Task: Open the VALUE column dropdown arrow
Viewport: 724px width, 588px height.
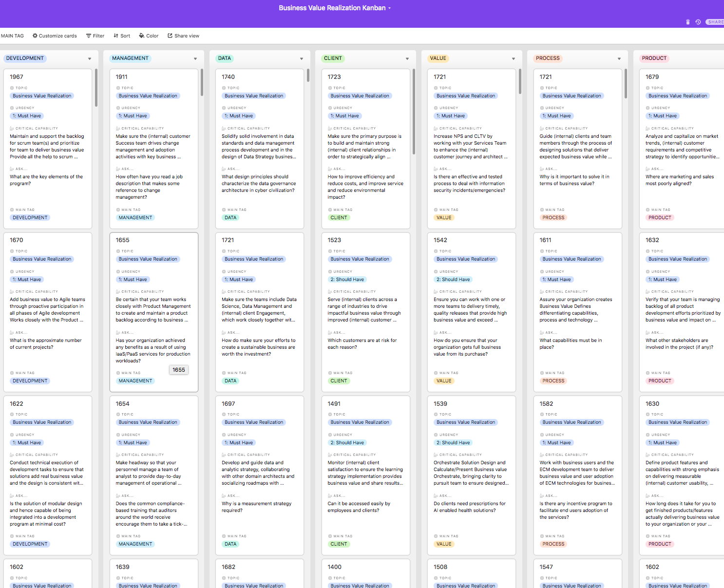Action: pos(514,58)
